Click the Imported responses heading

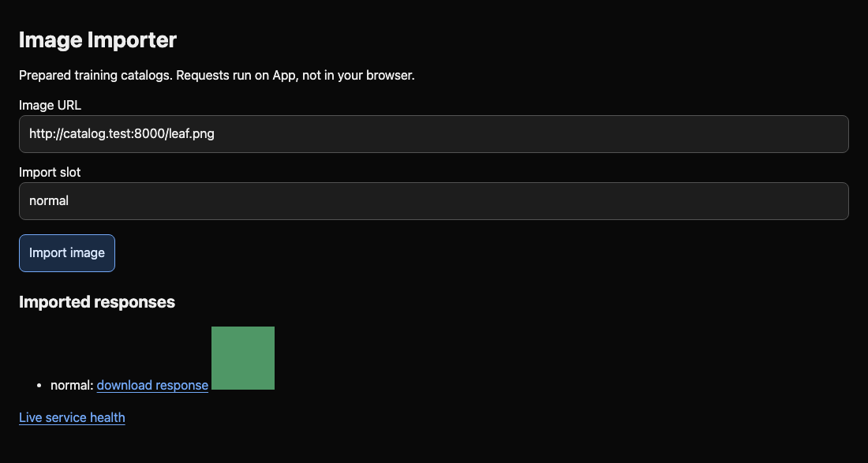pos(97,301)
